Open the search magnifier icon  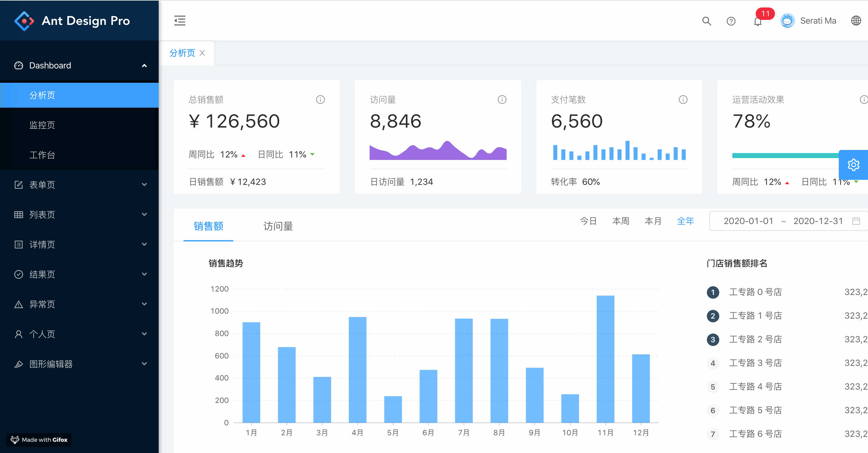[x=707, y=21]
